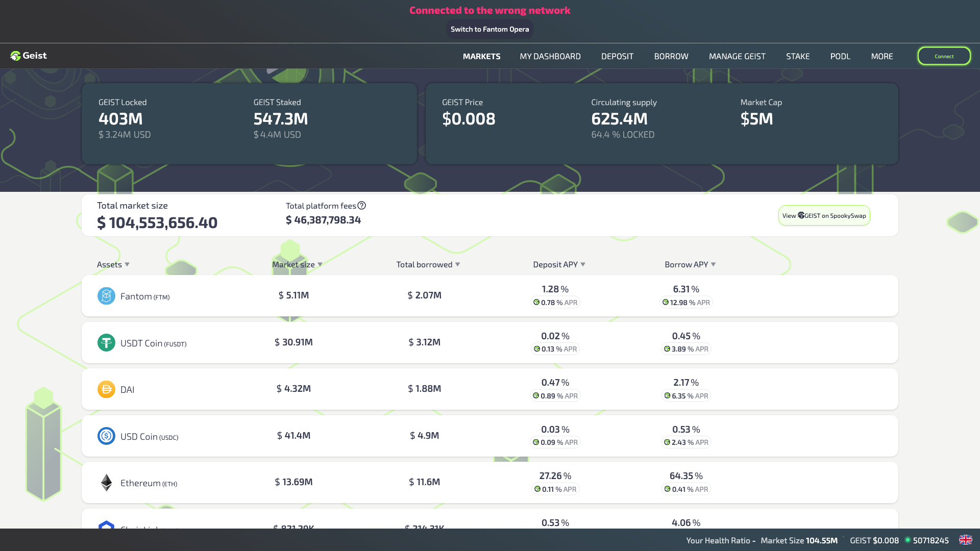
Task: Click the GEIST Price $0.008 value
Action: pyautogui.click(x=469, y=119)
